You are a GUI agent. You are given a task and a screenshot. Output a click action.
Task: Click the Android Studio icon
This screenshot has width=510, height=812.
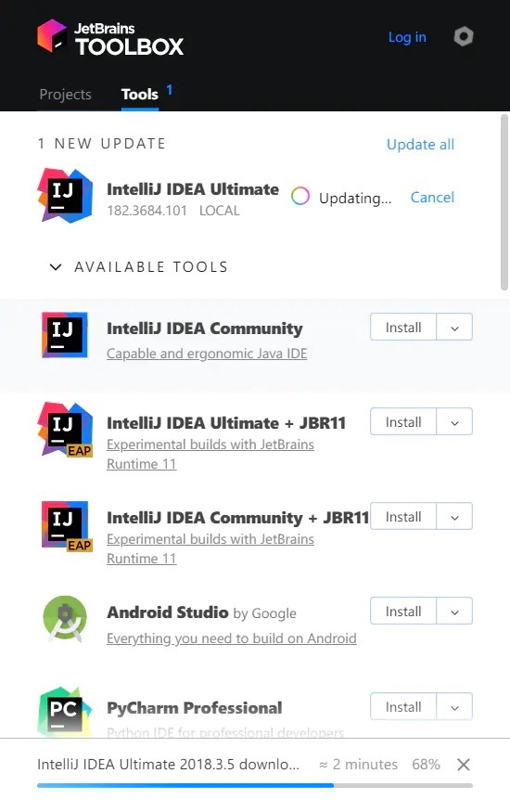click(65, 618)
